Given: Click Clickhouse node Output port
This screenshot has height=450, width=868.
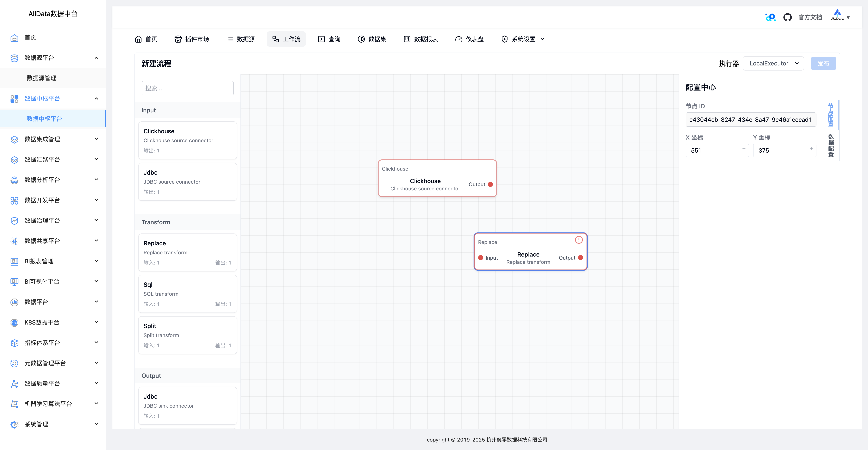Looking at the screenshot, I should pos(490,184).
